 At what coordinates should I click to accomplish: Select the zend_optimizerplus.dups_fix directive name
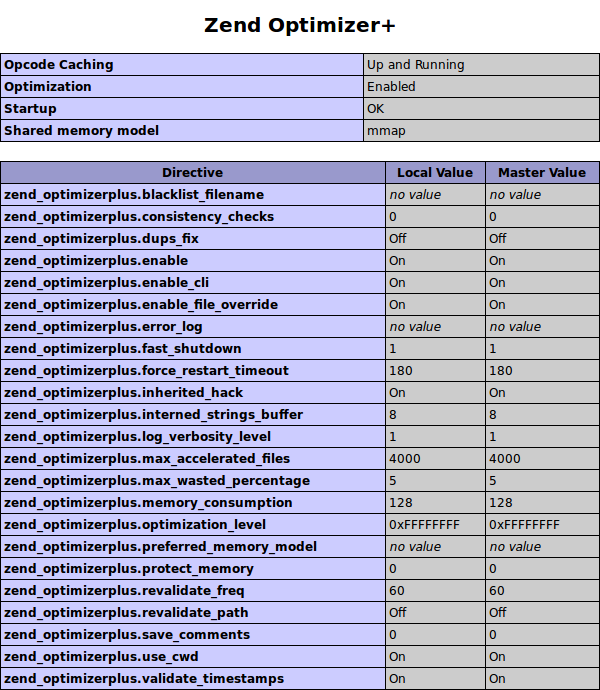point(101,239)
